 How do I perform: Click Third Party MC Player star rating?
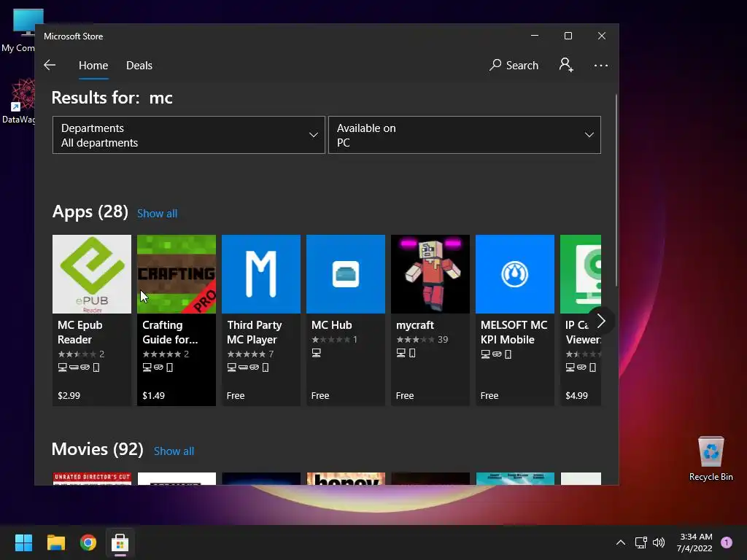pyautogui.click(x=247, y=354)
